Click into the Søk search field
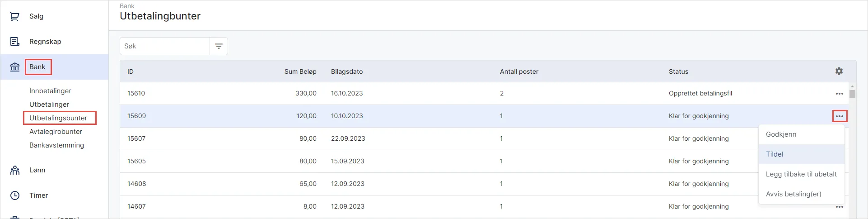Viewport: 868px width, 219px height. (x=164, y=46)
